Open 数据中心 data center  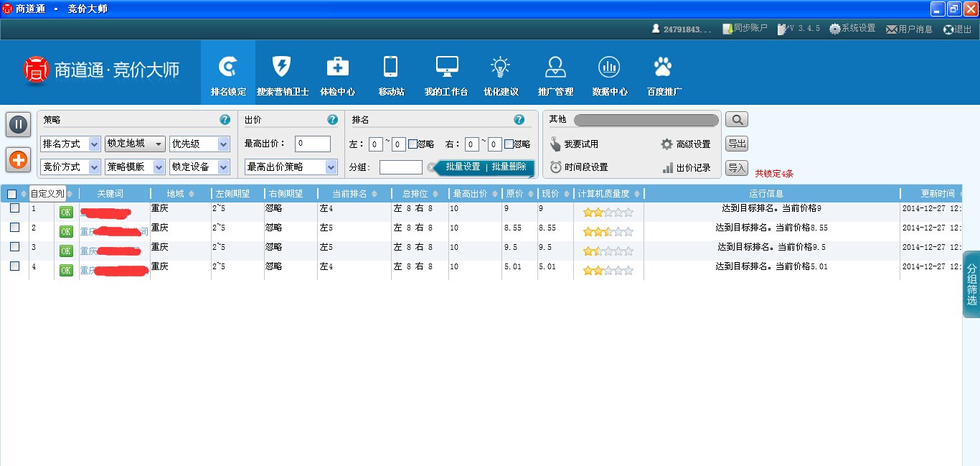pos(609,74)
